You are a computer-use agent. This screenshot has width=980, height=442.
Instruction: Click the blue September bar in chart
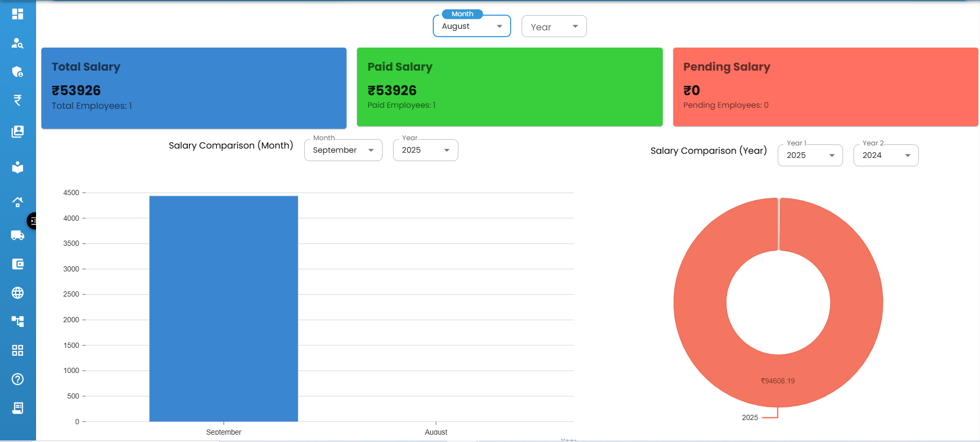tap(224, 309)
